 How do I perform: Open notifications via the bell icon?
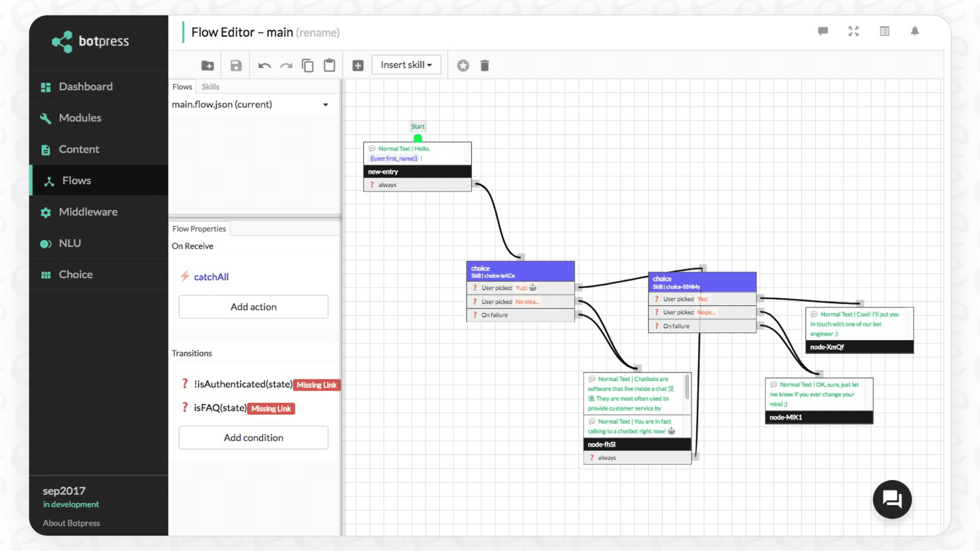(914, 31)
